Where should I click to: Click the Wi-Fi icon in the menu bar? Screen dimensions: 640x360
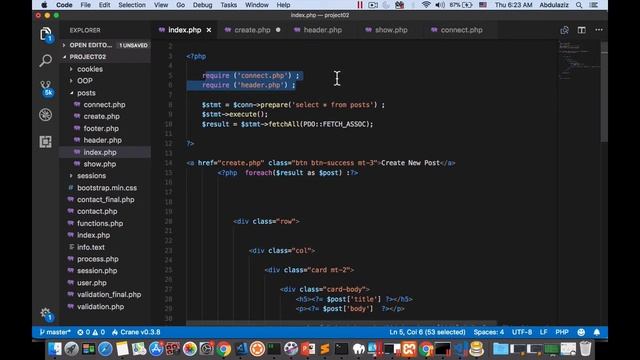[x=426, y=5]
